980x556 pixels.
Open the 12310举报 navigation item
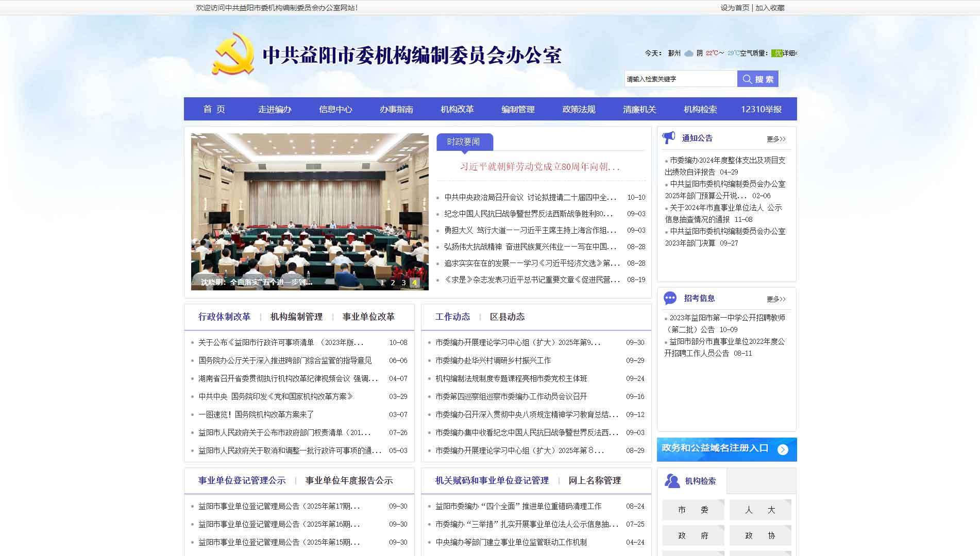pos(761,109)
